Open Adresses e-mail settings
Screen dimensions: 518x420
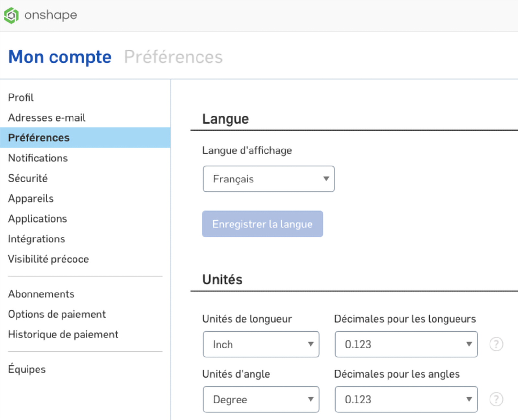pos(47,118)
